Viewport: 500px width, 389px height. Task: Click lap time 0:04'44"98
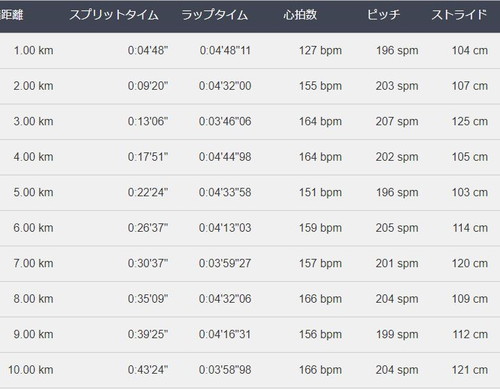point(225,157)
